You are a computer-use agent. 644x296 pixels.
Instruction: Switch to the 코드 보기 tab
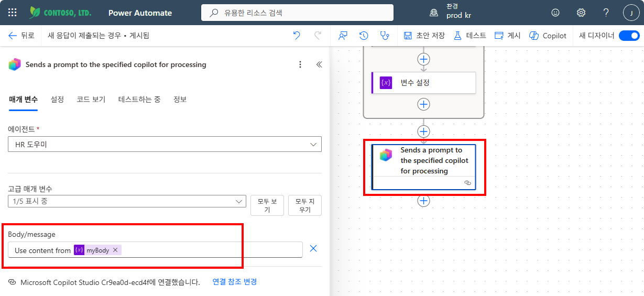(x=91, y=99)
